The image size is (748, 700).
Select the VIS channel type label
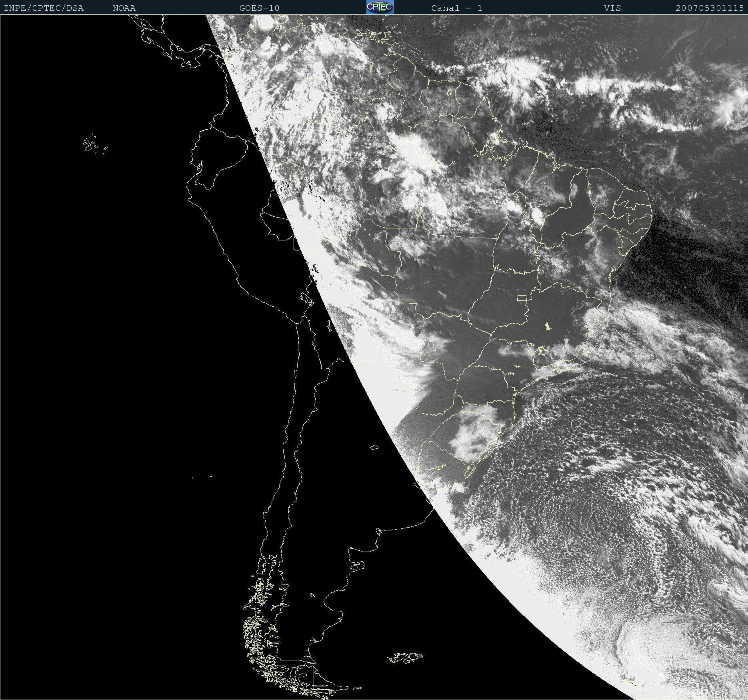pyautogui.click(x=612, y=8)
